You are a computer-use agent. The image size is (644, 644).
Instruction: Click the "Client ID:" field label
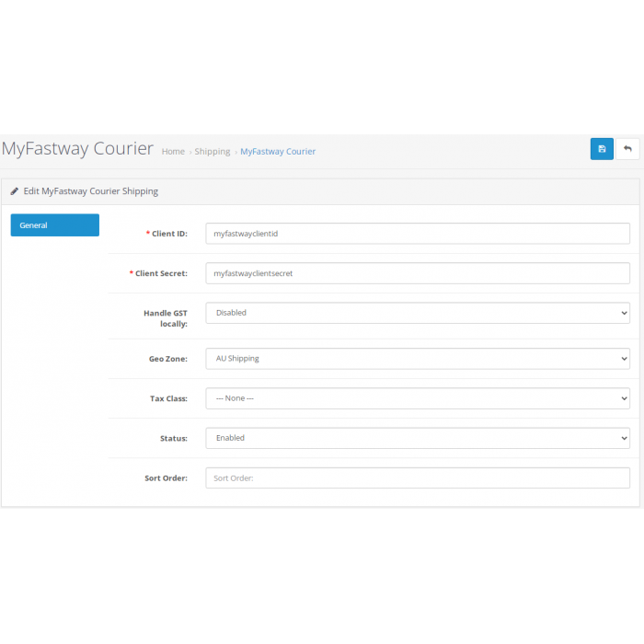point(169,234)
